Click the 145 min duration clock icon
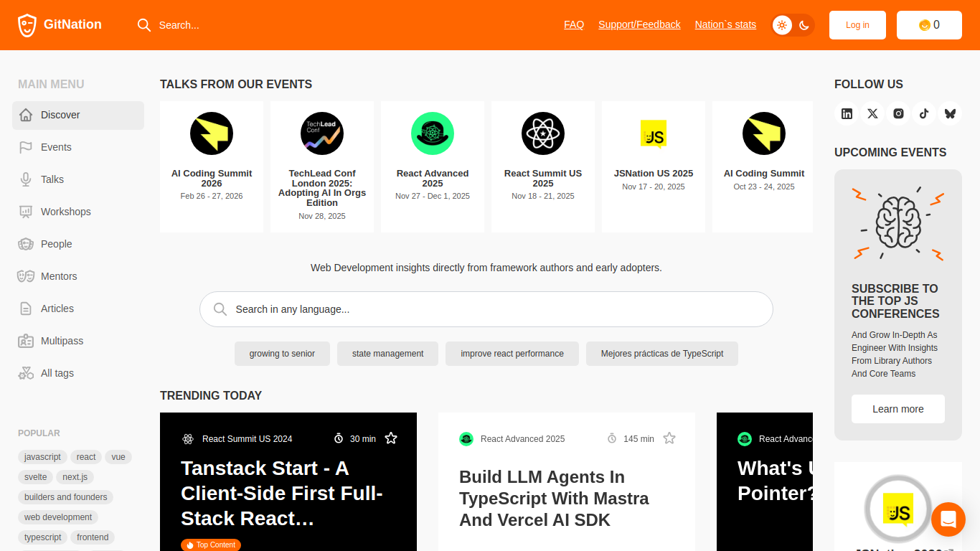Viewport: 980px width, 551px height. (x=612, y=438)
